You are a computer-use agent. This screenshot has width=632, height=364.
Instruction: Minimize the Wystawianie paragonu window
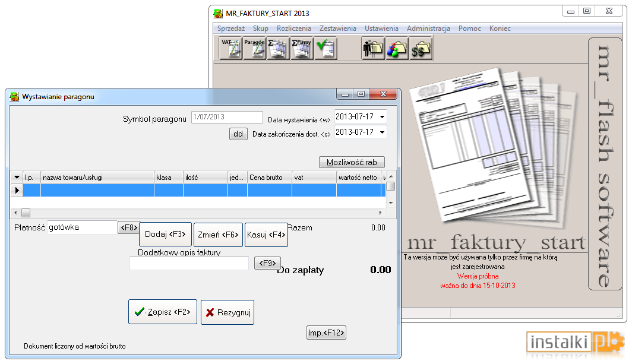[345, 94]
